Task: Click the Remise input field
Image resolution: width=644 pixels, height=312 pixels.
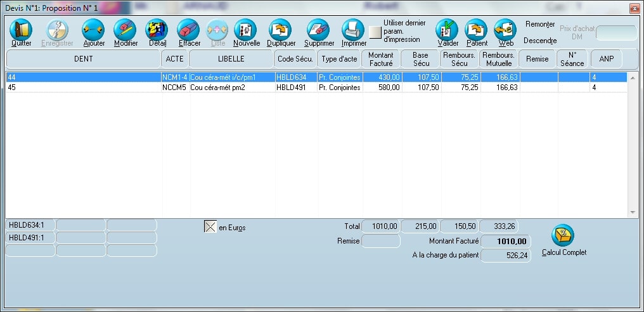Action: point(380,241)
